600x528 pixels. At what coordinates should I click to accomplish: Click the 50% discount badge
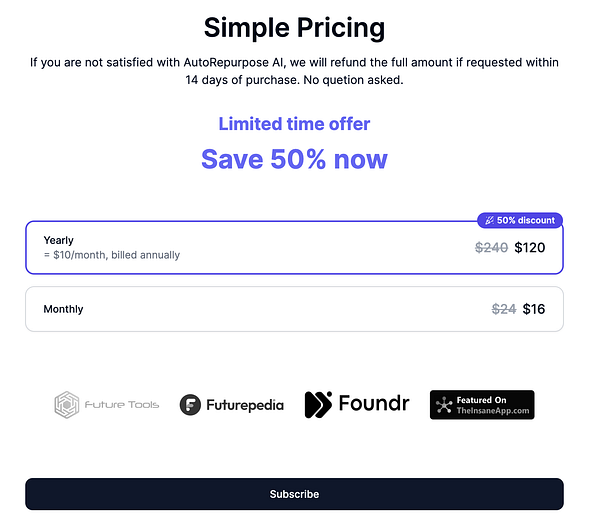(520, 220)
